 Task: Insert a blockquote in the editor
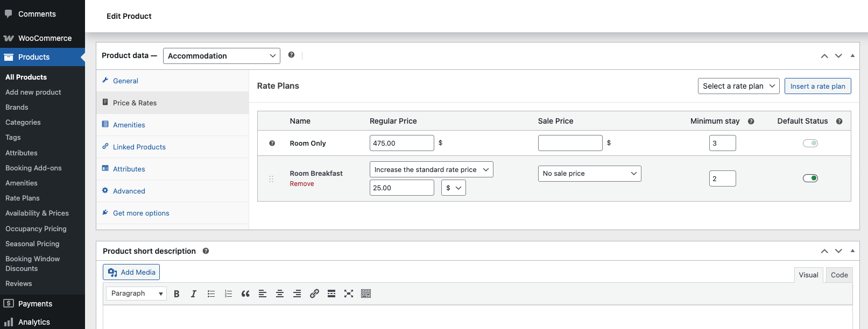[245, 294]
